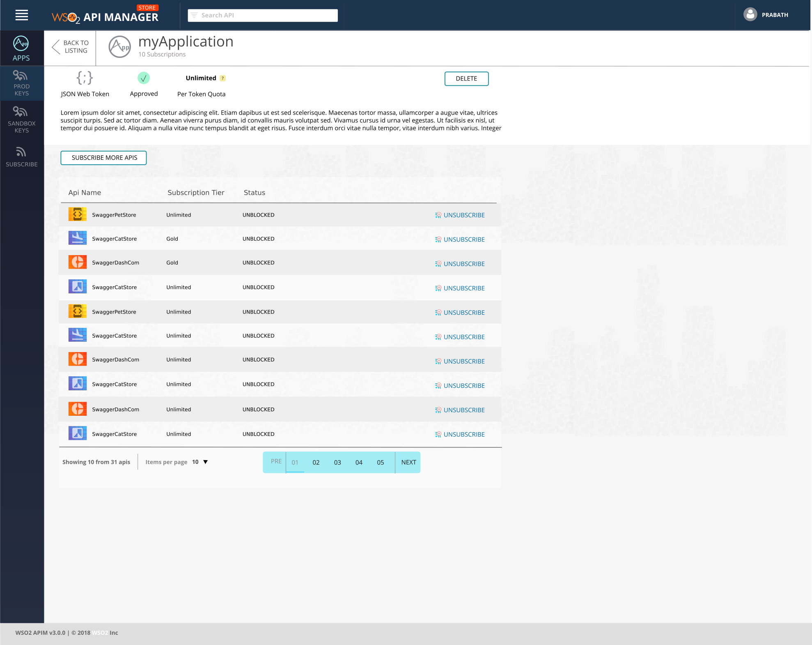Switch to pagination page 05
The image size is (812, 645).
[381, 462]
